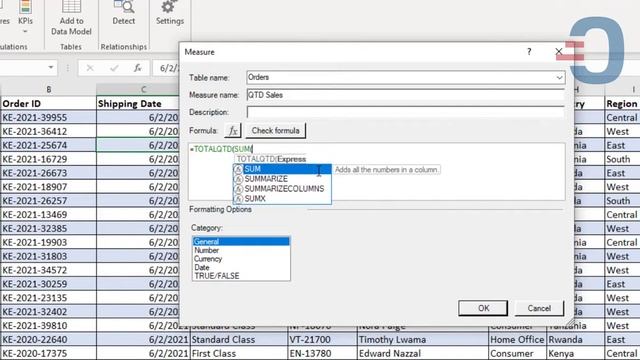Image resolution: width=640 pixels, height=360 pixels.
Task: Select SUM from autocomplete list
Action: 282,169
